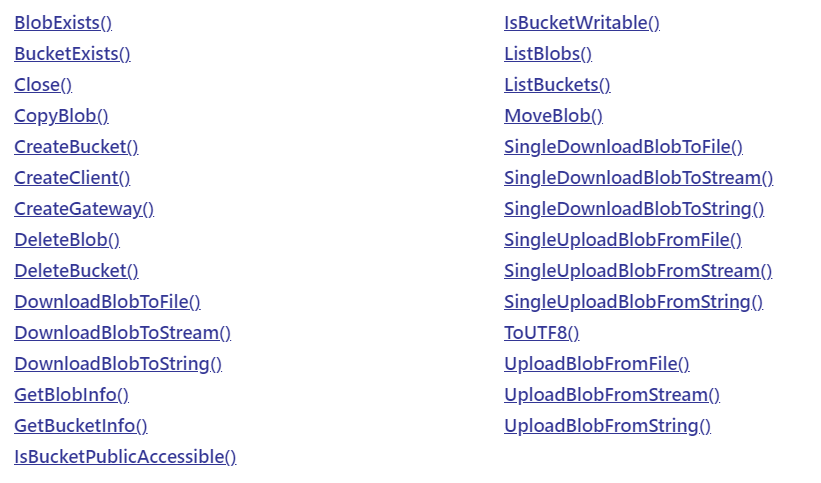Click the DeleteBlob() link
Image resolution: width=821 pixels, height=483 pixels.
click(67, 240)
